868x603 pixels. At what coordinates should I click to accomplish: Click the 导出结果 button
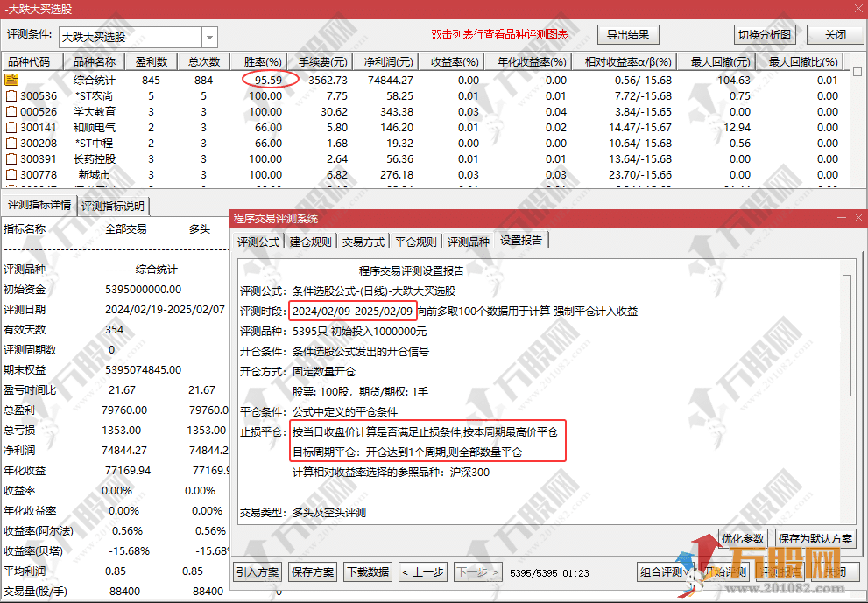pos(628,34)
